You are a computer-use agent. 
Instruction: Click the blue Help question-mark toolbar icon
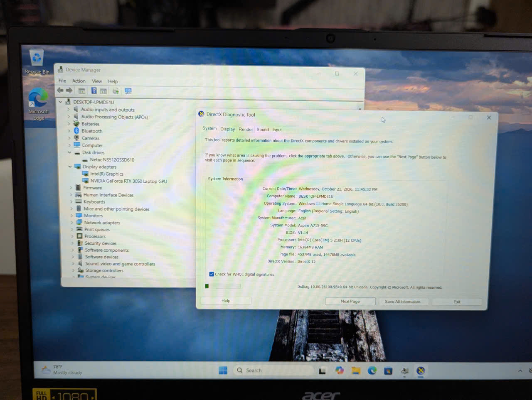coord(94,91)
